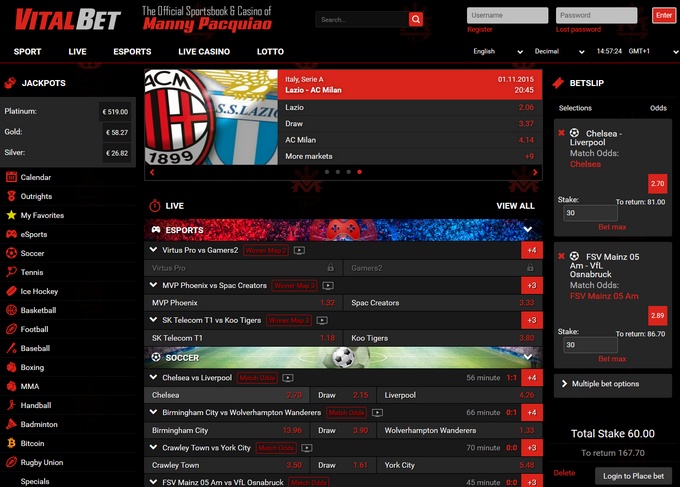Viewport: 680px width, 487px height.
Task: Click the red search magnifier icon
Action: point(415,20)
